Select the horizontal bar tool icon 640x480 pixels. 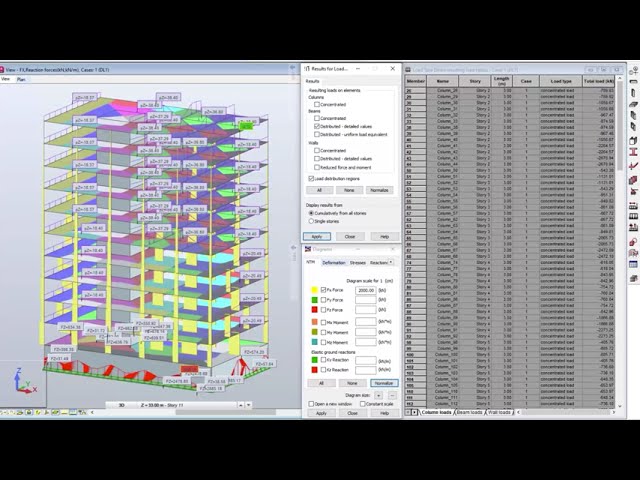(633, 82)
